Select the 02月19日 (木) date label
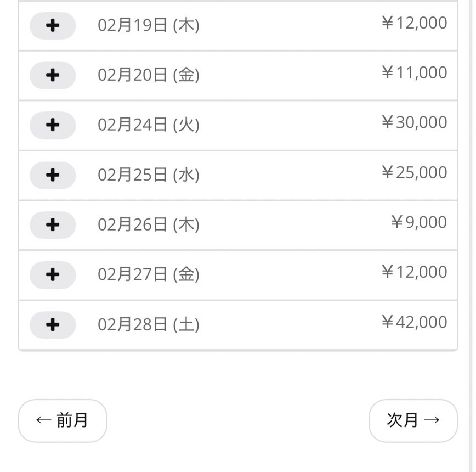 point(149,26)
